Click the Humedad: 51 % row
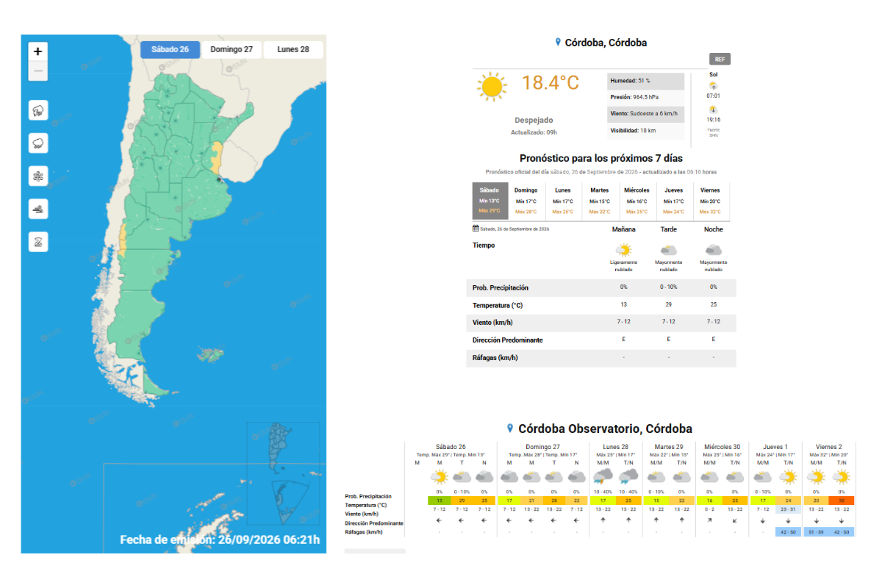 (x=646, y=81)
